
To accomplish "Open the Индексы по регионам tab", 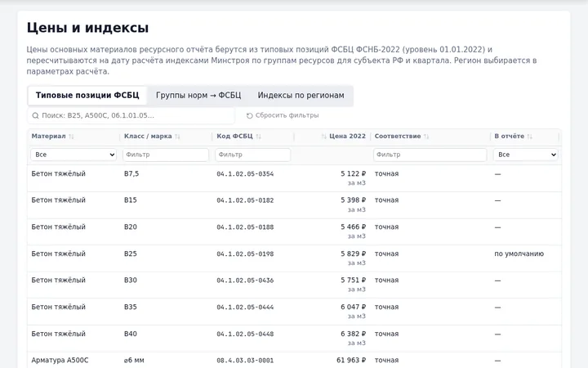I will pos(301,96).
